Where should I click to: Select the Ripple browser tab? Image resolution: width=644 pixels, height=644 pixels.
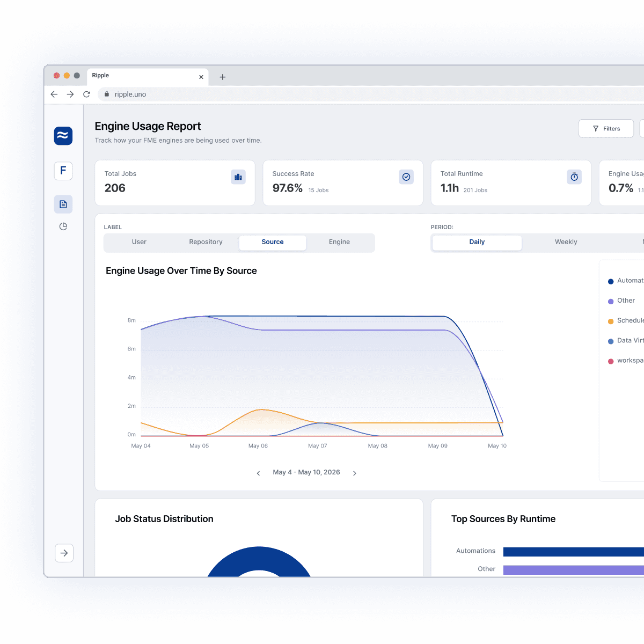[x=148, y=76]
